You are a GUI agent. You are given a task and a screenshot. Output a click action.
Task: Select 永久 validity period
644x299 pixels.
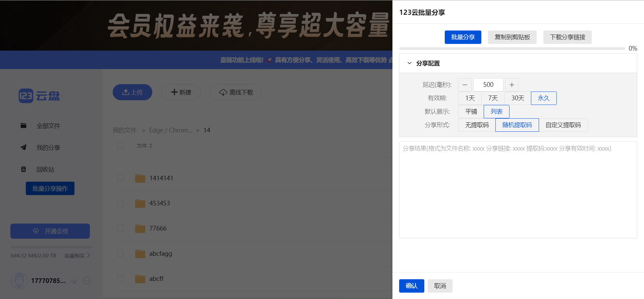pyautogui.click(x=543, y=98)
